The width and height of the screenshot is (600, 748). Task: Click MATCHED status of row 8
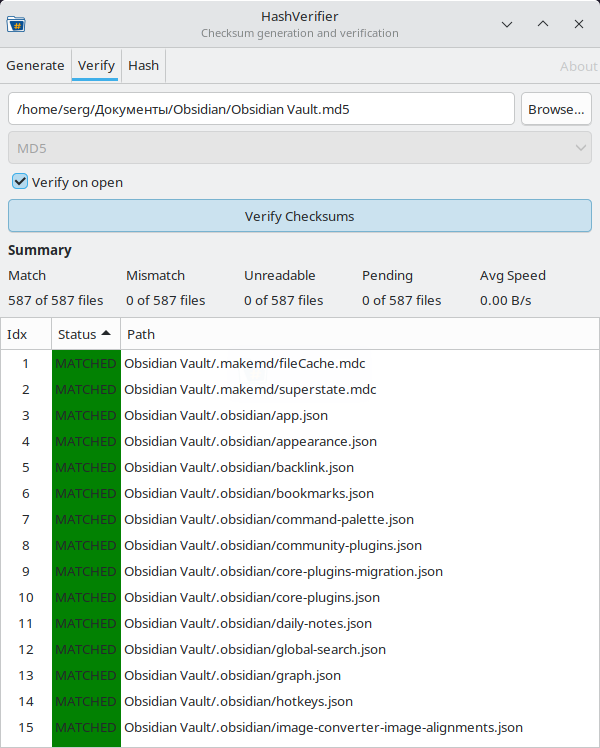coord(86,545)
